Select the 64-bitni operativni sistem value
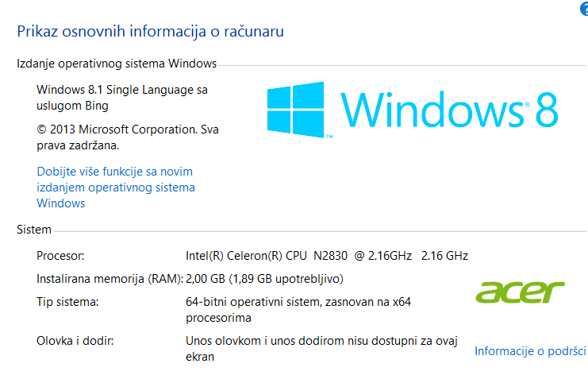 (298, 310)
